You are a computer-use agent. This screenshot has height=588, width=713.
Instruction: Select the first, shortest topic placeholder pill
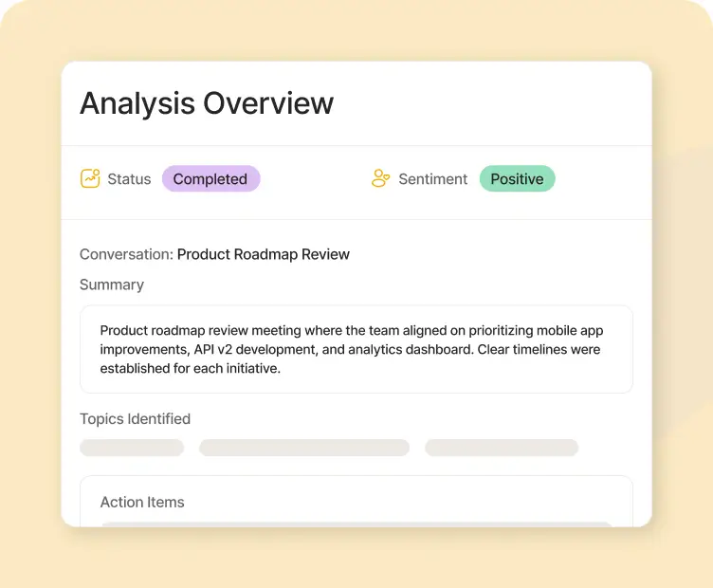click(x=132, y=448)
